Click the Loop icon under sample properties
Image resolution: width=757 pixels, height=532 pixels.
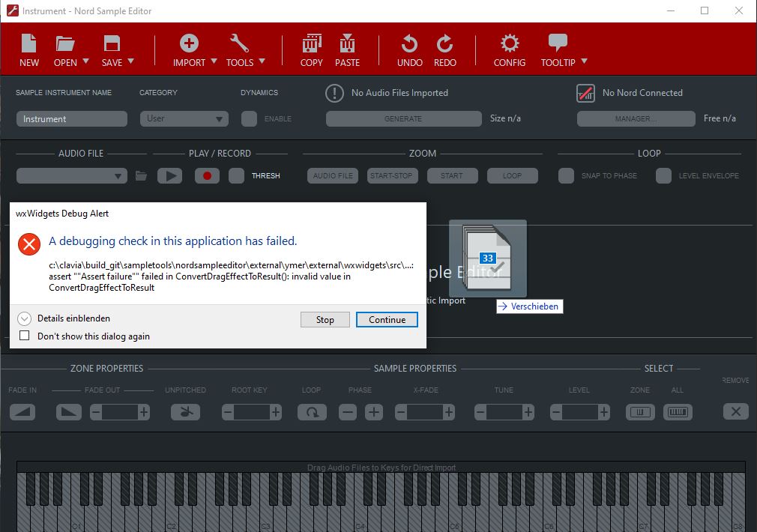(x=312, y=411)
